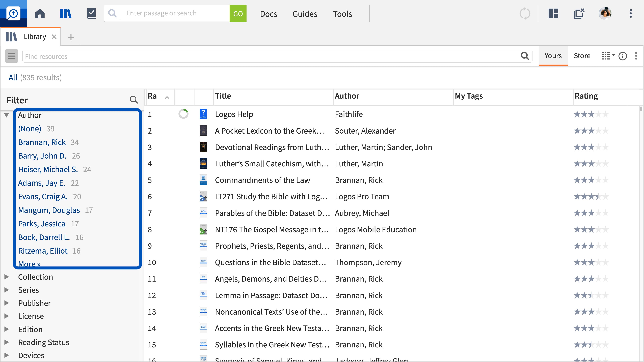Expand the Series filter section
This screenshot has height=362, width=644.
7,290
